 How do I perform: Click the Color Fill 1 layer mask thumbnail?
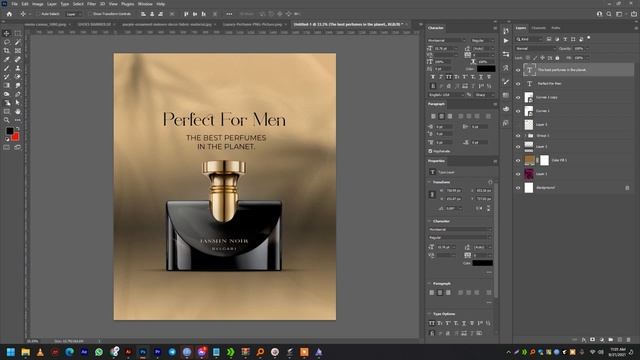pyautogui.click(x=544, y=160)
